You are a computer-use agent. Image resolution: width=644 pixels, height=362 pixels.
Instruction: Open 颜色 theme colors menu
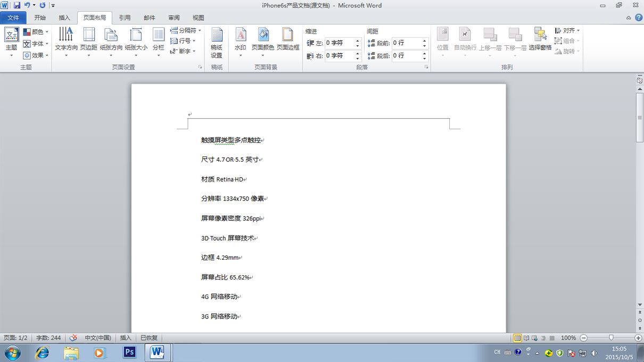(x=36, y=32)
